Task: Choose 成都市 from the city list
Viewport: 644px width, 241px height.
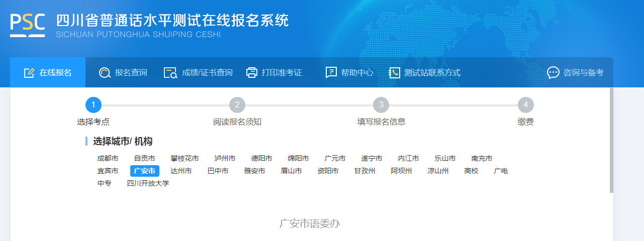Action: click(108, 159)
